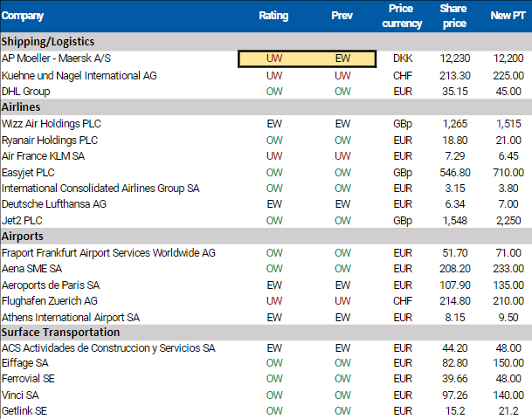Click the Company column header
Screen dimensions: 532x419
[x=23, y=16]
